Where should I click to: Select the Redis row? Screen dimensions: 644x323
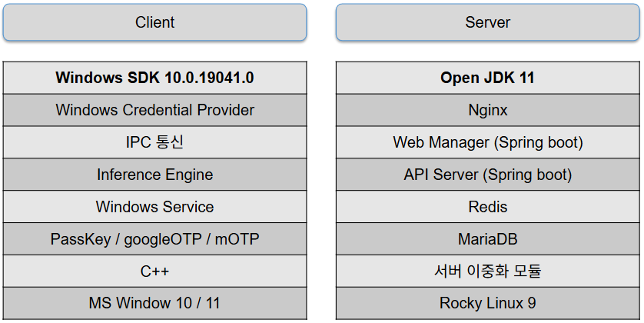[487, 207]
